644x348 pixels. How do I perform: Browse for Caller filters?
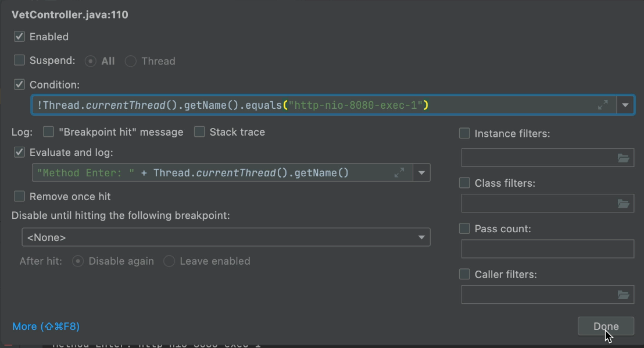[x=623, y=295]
